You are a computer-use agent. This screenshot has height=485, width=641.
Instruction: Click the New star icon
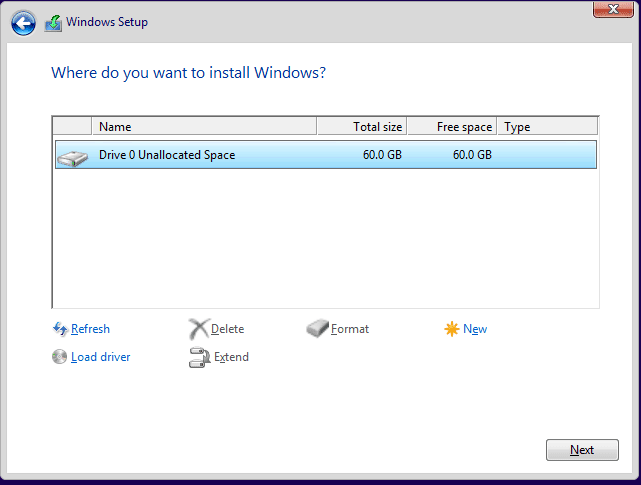[x=452, y=329]
